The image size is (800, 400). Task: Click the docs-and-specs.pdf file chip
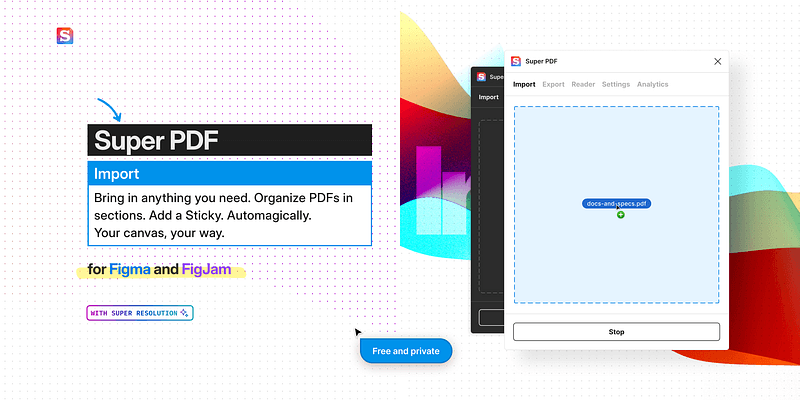click(x=616, y=204)
